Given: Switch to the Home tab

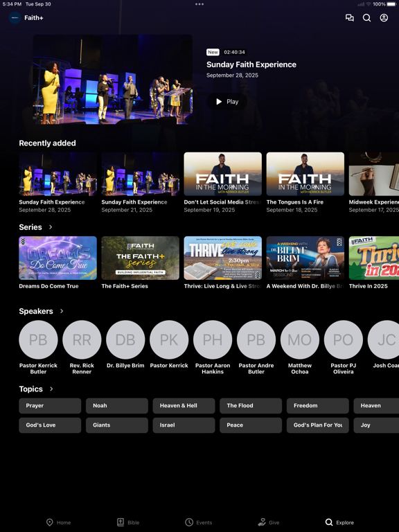Looking at the screenshot, I should [x=58, y=522].
